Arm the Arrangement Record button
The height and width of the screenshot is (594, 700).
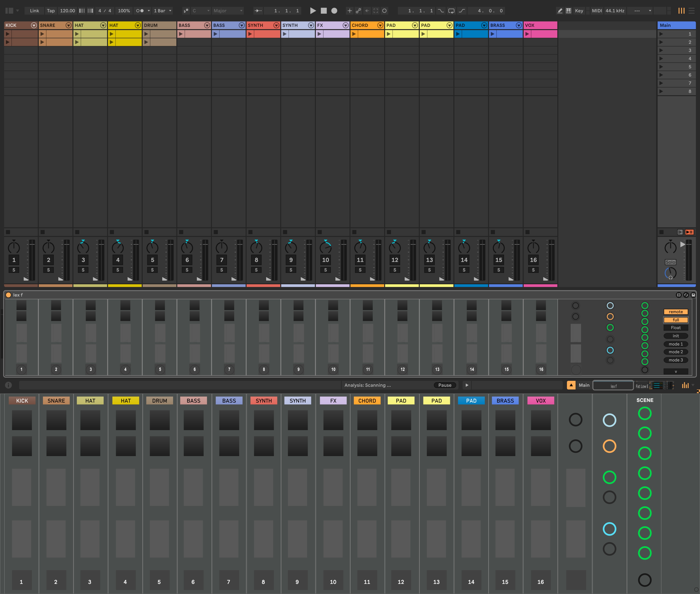334,11
